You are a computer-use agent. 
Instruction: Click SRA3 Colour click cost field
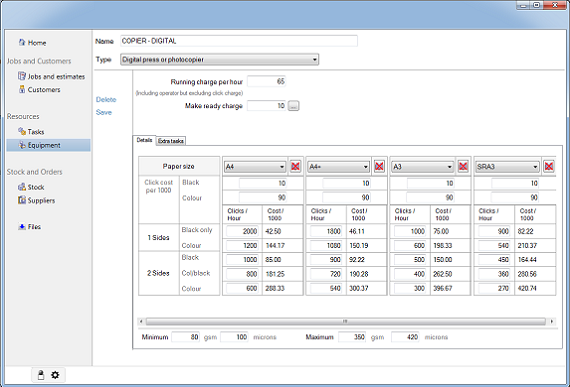[x=515, y=197]
